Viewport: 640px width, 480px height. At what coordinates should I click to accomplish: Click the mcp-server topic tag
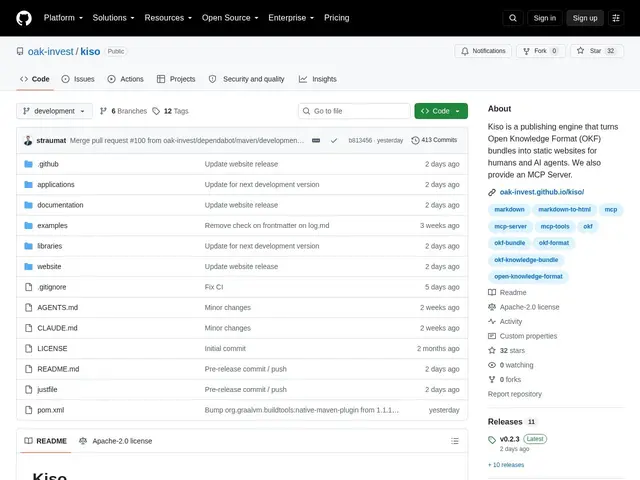[510, 226]
